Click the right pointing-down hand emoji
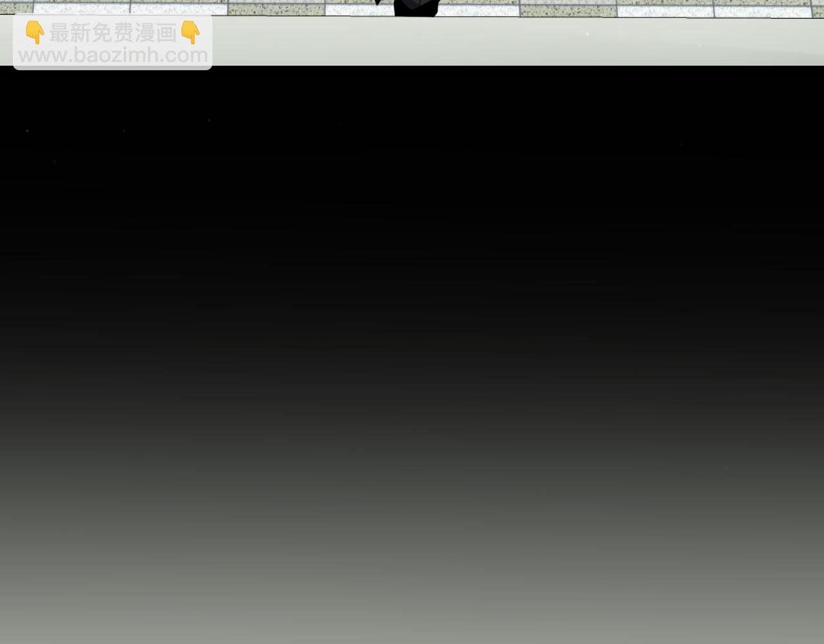This screenshot has height=644, width=824. coord(191,32)
